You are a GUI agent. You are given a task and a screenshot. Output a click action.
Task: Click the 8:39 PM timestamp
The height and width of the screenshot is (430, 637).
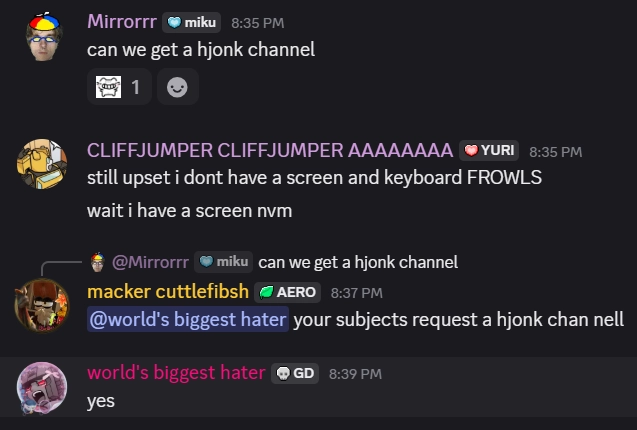coord(355,374)
